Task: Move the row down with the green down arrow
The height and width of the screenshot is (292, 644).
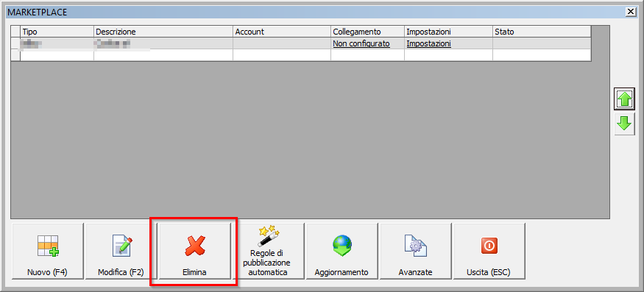Action: pos(625,124)
